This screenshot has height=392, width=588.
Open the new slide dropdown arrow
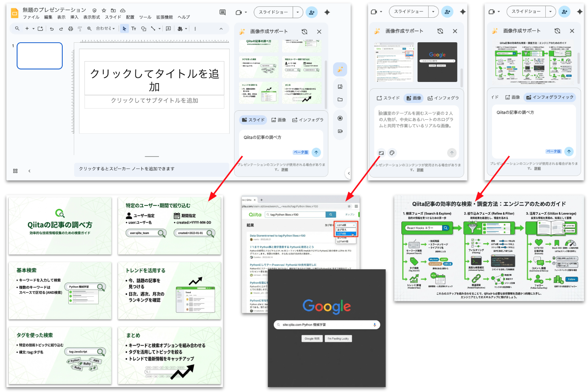click(x=33, y=28)
